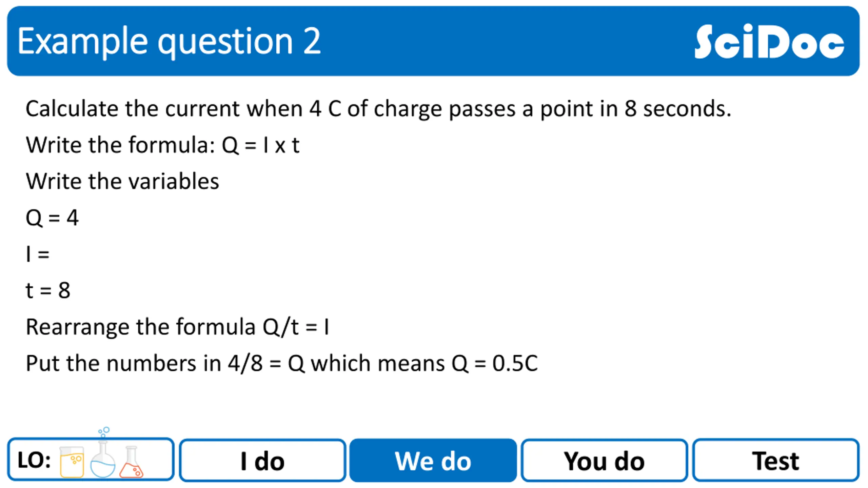This screenshot has width=868, height=488.
Task: Open the Test stage
Action: [775, 460]
